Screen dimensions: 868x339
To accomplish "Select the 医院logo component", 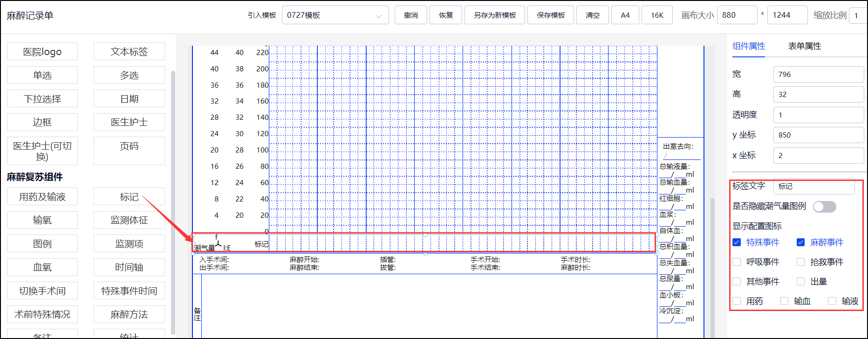I will 42,51.
